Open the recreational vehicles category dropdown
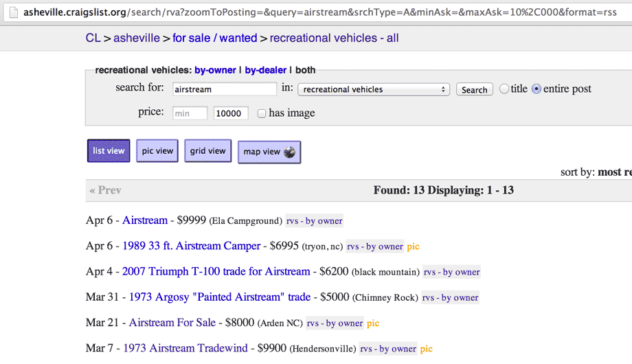The height and width of the screenshot is (364, 632). (x=374, y=89)
